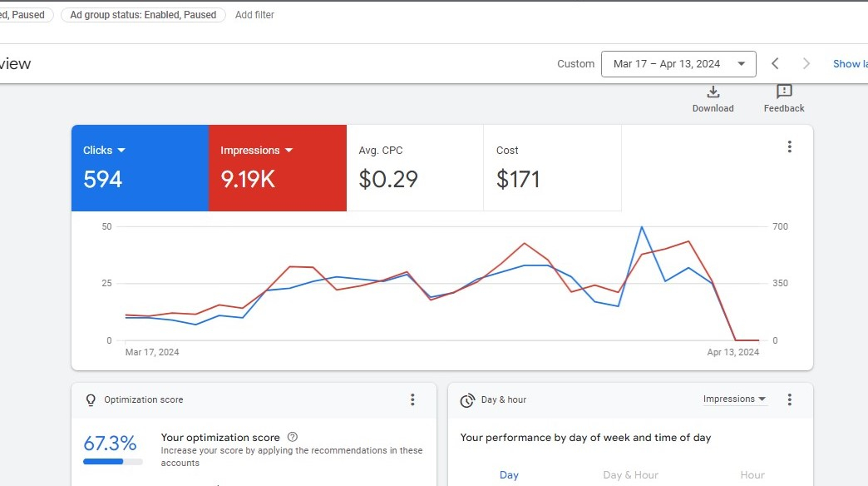Click Add filter
The image size is (868, 486).
[254, 15]
